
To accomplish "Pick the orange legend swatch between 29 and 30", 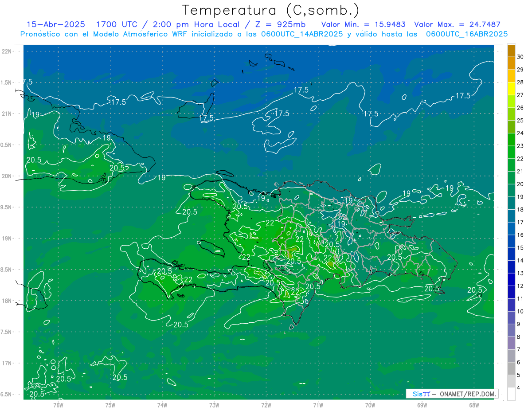I will [511, 63].
